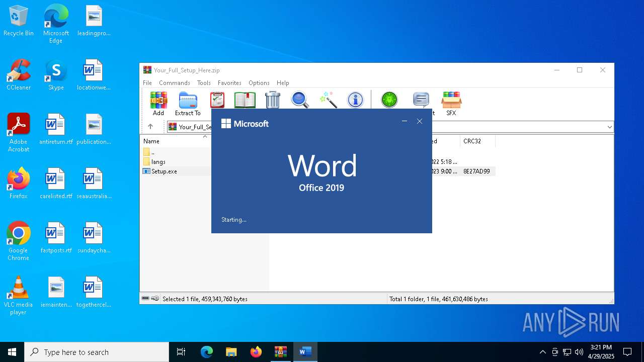Click 'Total 1 folder, 1 file' status text
The image size is (644, 362).
click(438, 299)
